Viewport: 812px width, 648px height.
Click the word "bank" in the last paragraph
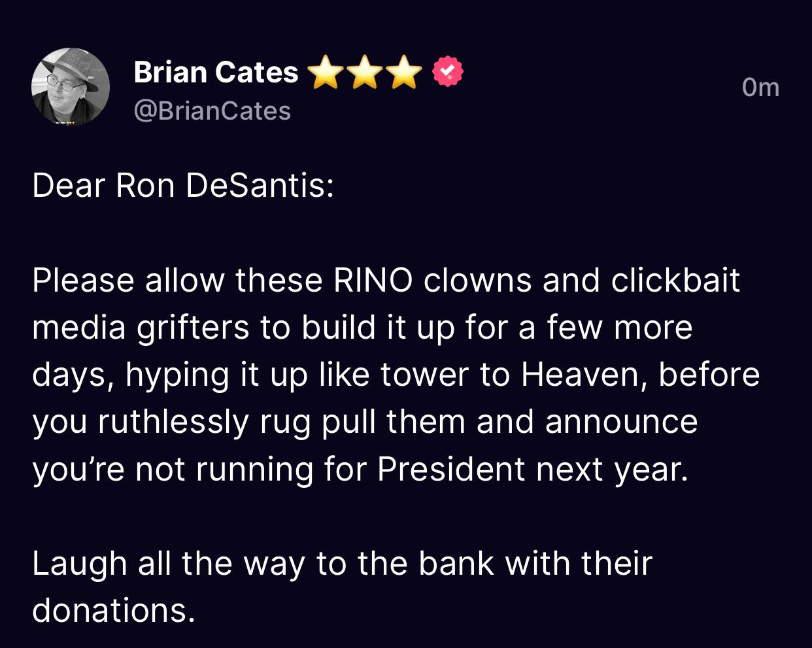point(456,564)
